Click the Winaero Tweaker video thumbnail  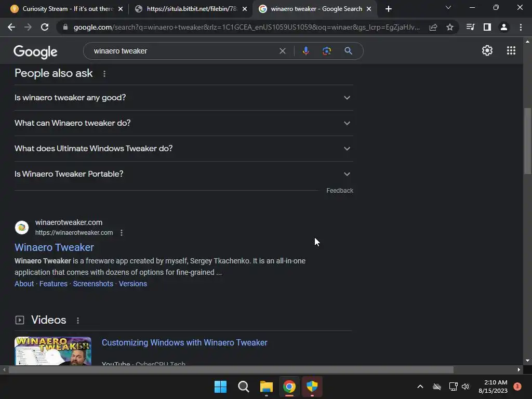(x=53, y=351)
